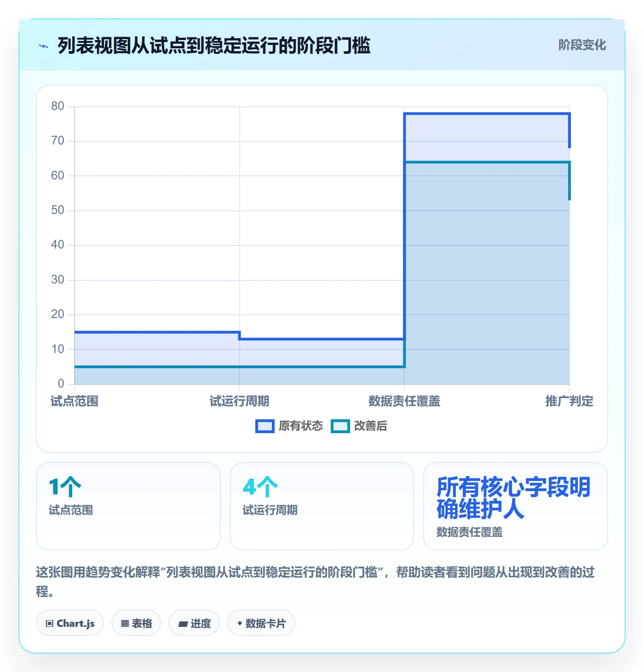This screenshot has height=672, width=644.
Task: Click the 表格 tag
Action: (x=136, y=623)
